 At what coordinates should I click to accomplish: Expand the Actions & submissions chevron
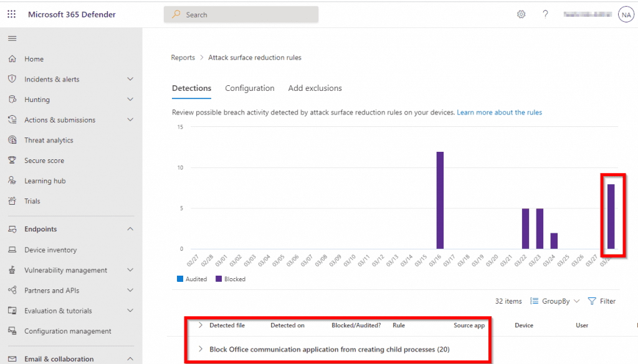click(x=130, y=119)
